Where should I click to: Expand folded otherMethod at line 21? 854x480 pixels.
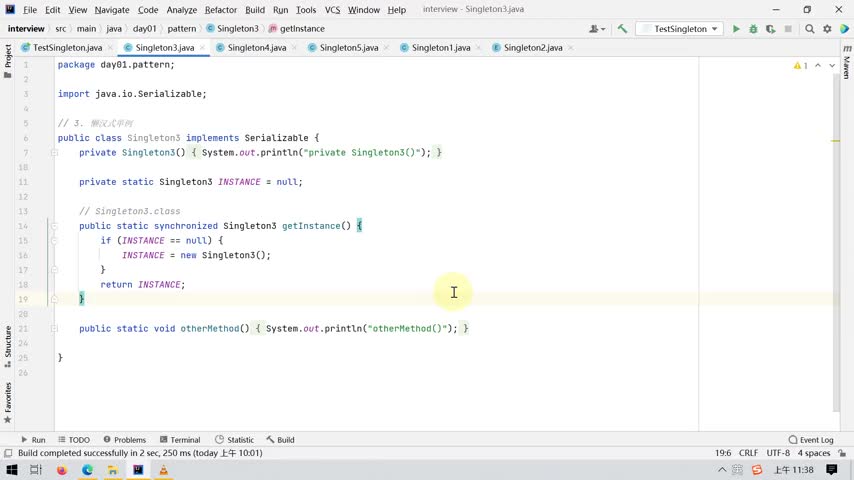pos(54,329)
